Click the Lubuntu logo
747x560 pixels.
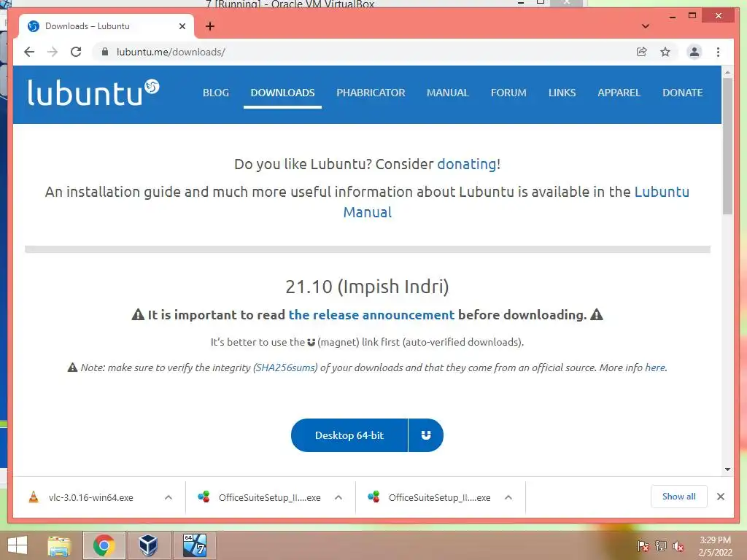tap(93, 92)
